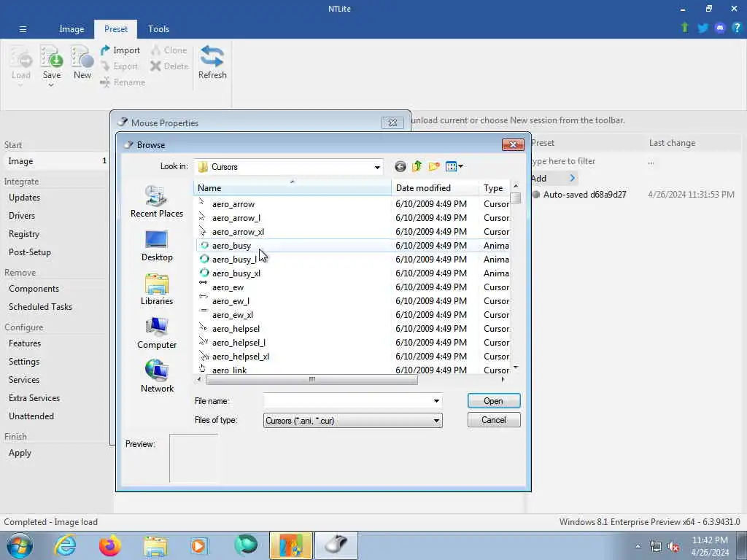Show hidden system tray icons
The height and width of the screenshot is (560, 747).
(x=638, y=546)
